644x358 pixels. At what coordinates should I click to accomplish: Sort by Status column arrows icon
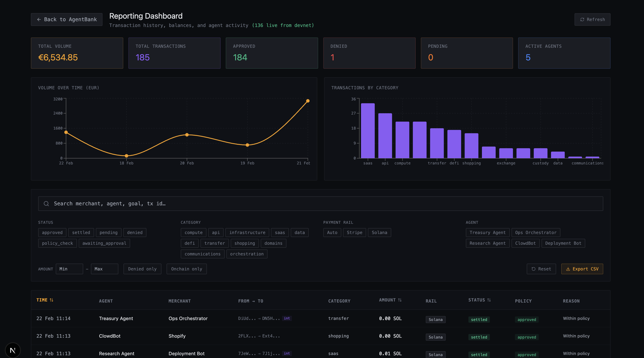click(x=489, y=300)
